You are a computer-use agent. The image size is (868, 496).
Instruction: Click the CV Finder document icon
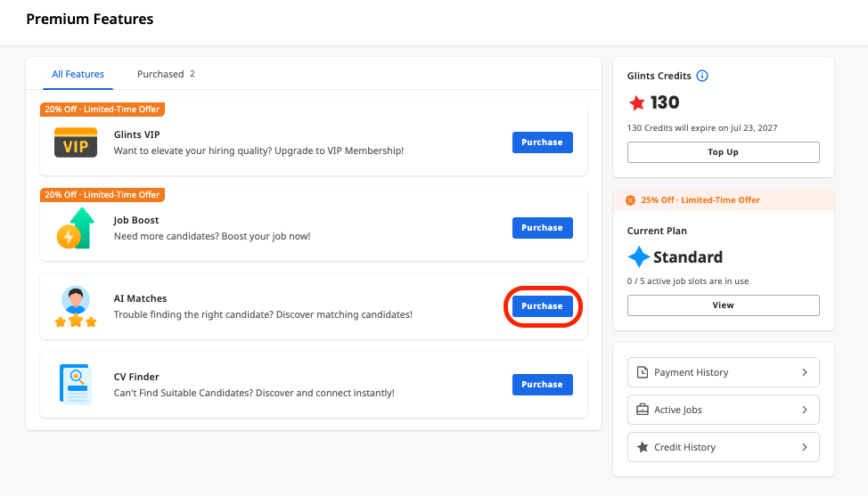(76, 385)
